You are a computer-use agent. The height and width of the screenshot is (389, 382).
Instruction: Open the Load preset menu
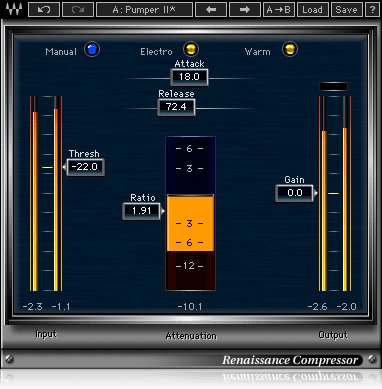pyautogui.click(x=312, y=10)
